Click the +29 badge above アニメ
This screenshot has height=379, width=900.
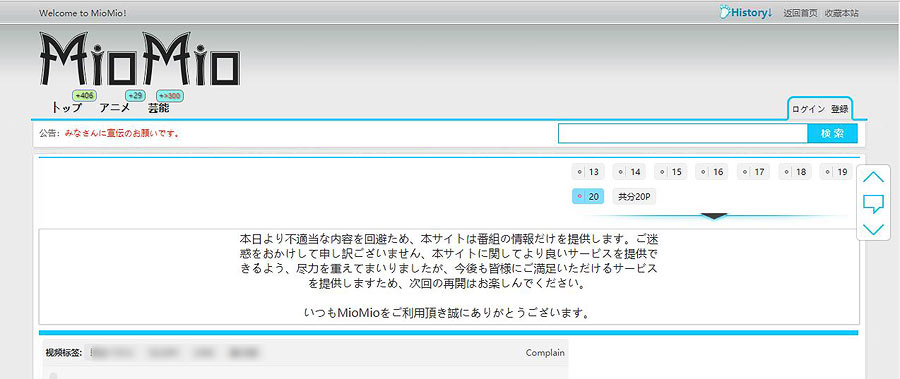(135, 95)
